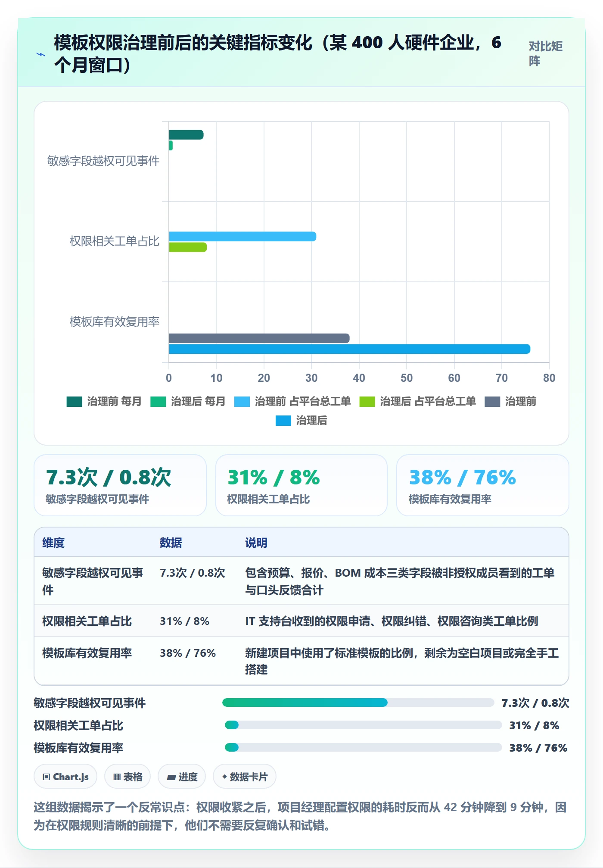This screenshot has height=868, width=603.
Task: Toggle the 治理前 占平台总工单 legend entry
Action: [292, 402]
